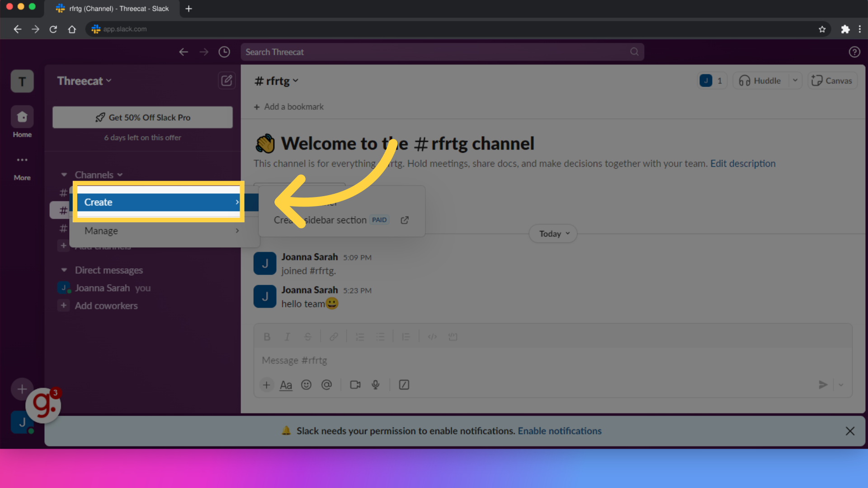The image size is (868, 488).
Task: Open the slash shortcuts icon
Action: point(404,385)
